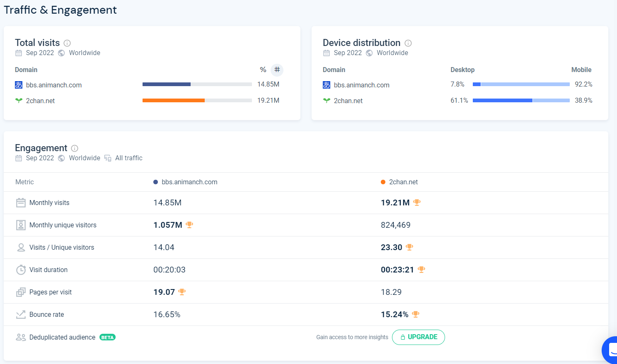Image resolution: width=617 pixels, height=364 pixels.
Task: Switch Total visits to percent view
Action: pyautogui.click(x=263, y=70)
